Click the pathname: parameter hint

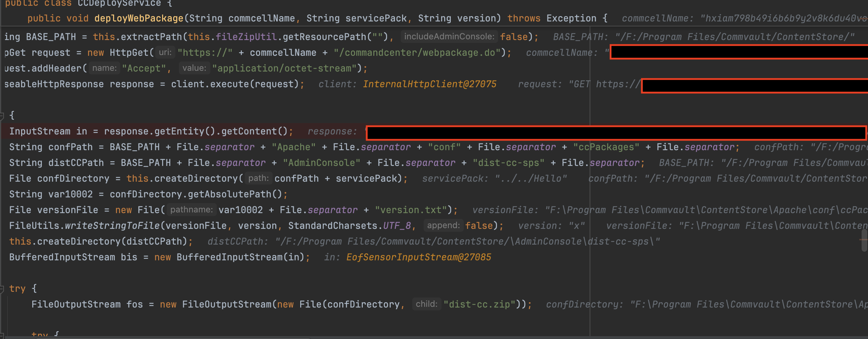(191, 210)
